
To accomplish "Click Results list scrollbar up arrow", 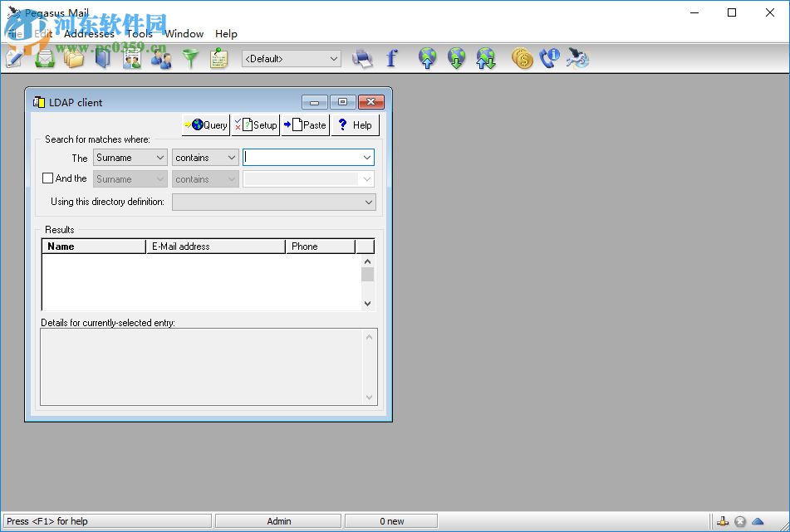I will [x=367, y=261].
